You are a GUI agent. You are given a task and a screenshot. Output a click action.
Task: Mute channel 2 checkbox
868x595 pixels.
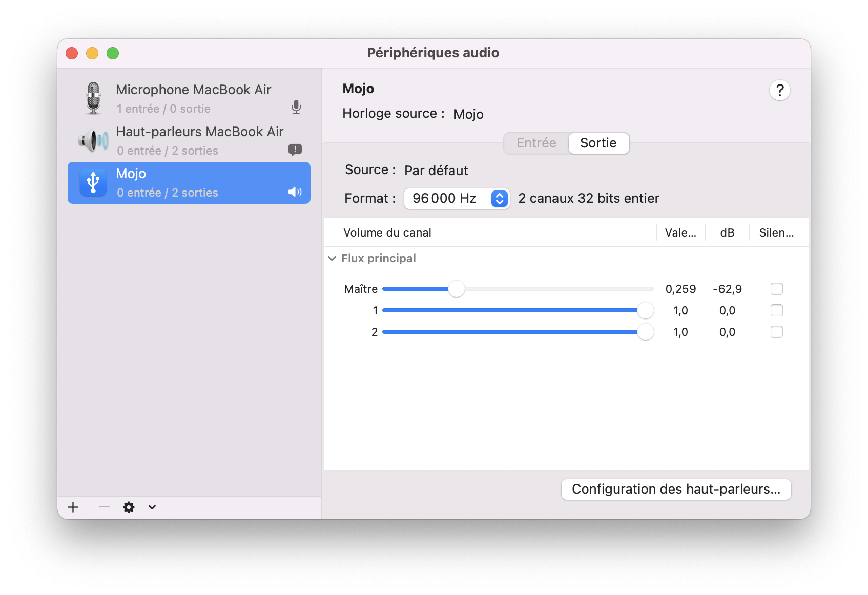pos(777,332)
